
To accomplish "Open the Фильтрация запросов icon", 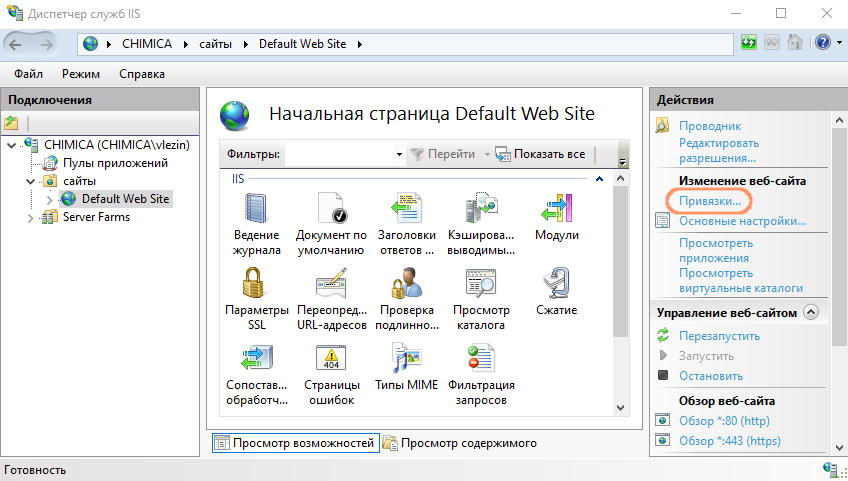I will point(481,360).
